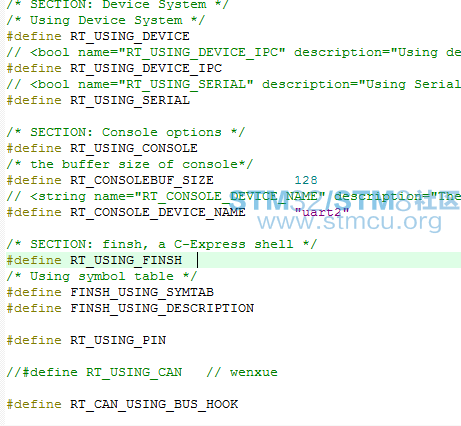Viewport: 461px width, 426px height.
Task: Click the RT_USING_CONSOLE macro name
Action: coord(134,148)
